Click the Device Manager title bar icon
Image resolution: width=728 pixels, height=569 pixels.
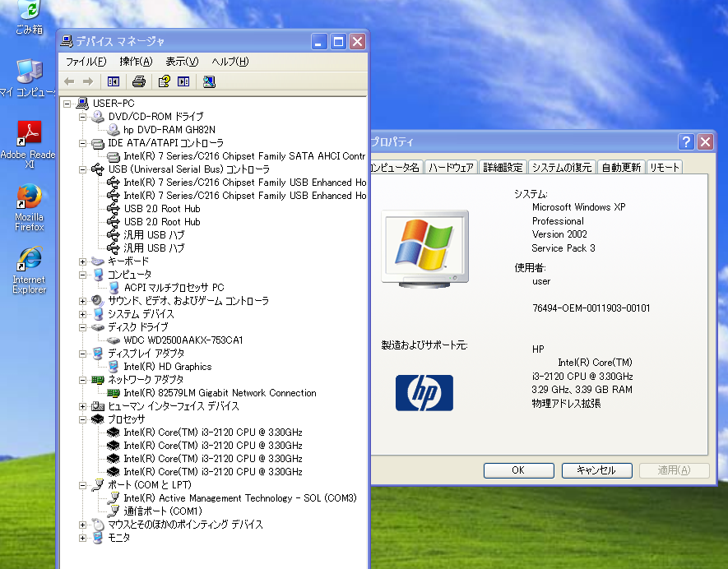click(67, 41)
